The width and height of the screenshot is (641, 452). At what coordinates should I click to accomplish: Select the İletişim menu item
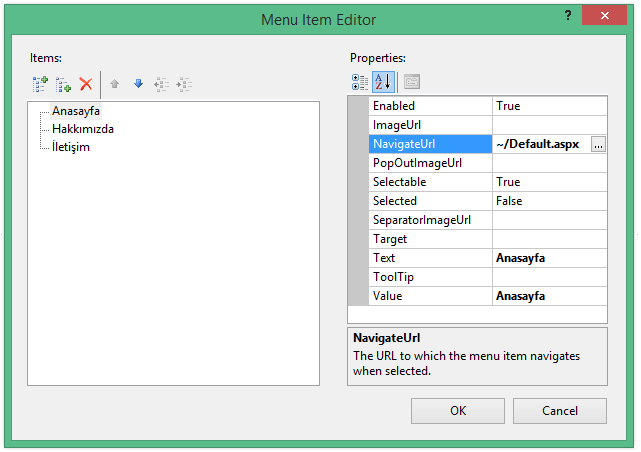(x=71, y=147)
